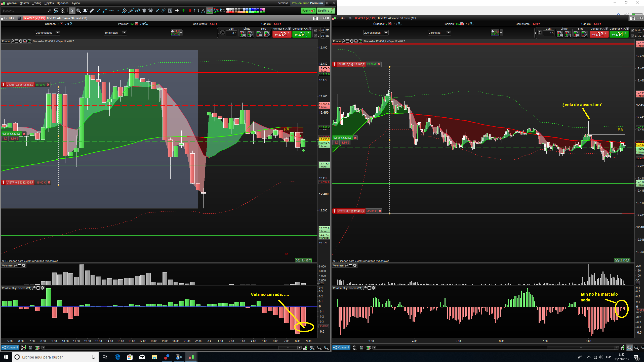Pick the green up arrow drawing tool
This screenshot has width=644, height=362.
click(x=183, y=11)
